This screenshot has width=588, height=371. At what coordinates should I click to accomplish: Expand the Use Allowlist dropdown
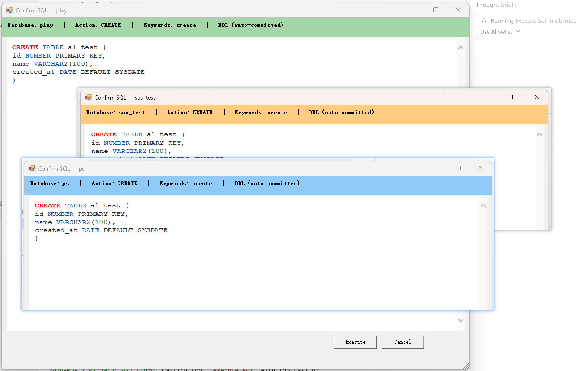click(x=500, y=32)
